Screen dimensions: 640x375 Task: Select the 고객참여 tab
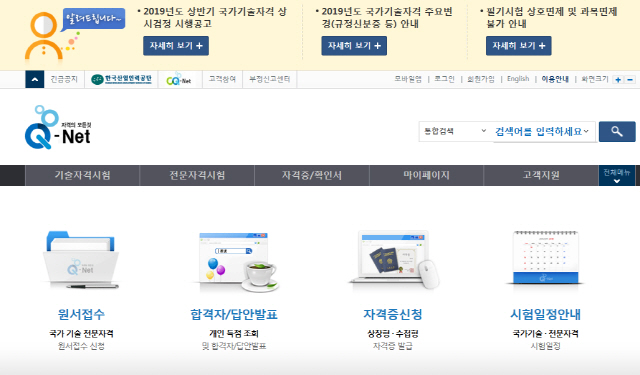pos(222,79)
